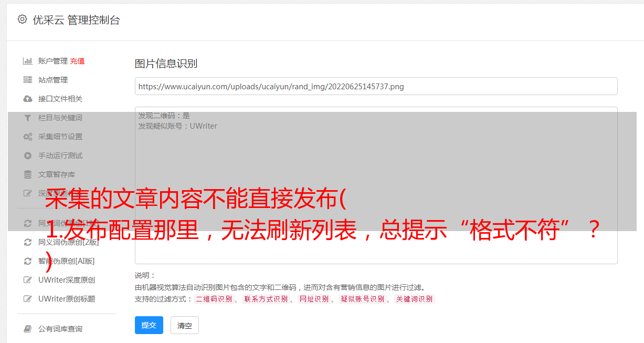The image size is (644, 343).
Task: Click the filter icon beside 栏目与关键词
Action: click(28, 118)
